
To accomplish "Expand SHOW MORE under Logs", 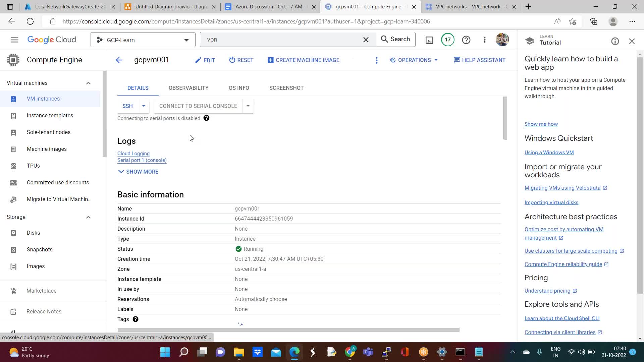I will [x=138, y=172].
